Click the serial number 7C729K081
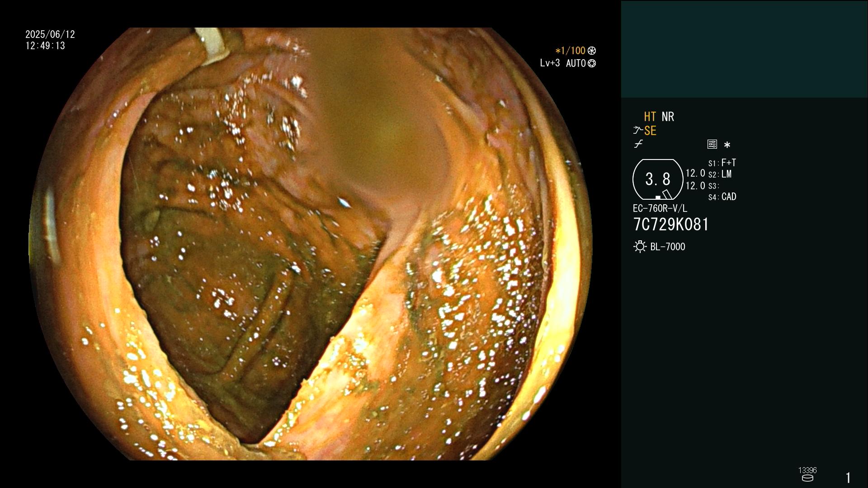 (x=671, y=225)
